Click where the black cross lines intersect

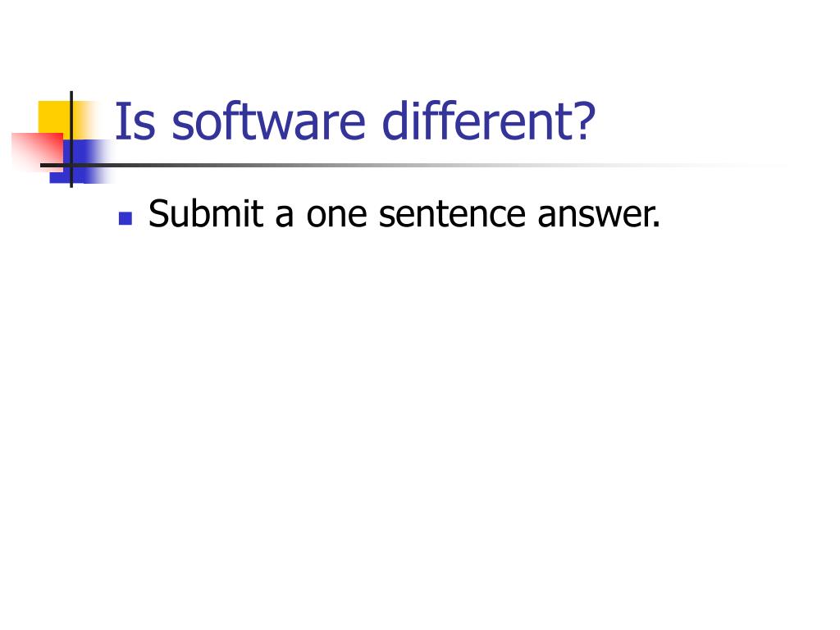(x=71, y=165)
